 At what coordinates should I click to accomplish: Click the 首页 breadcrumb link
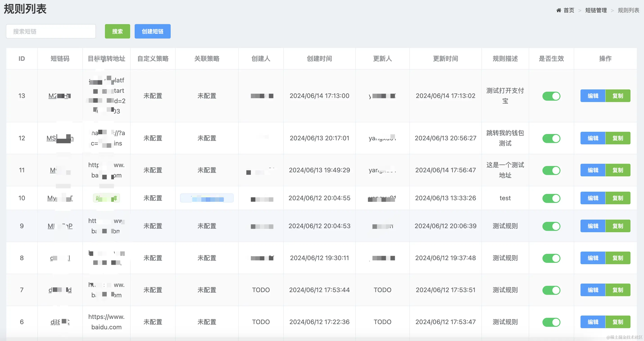[569, 10]
